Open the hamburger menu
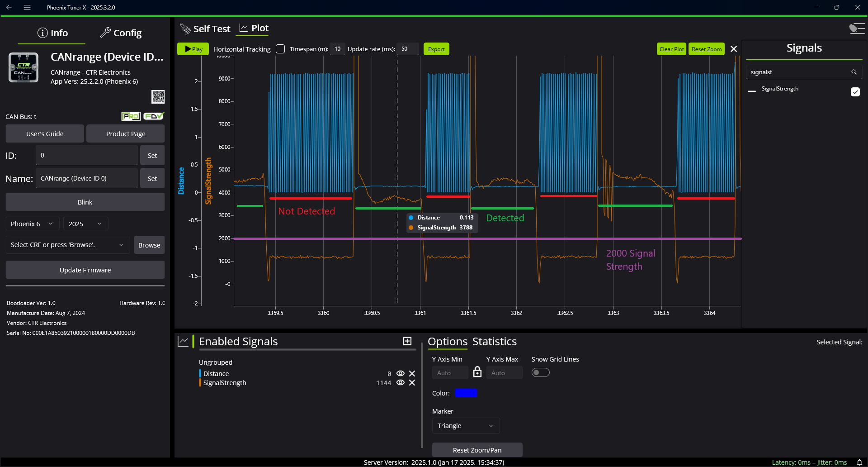 pyautogui.click(x=27, y=7)
